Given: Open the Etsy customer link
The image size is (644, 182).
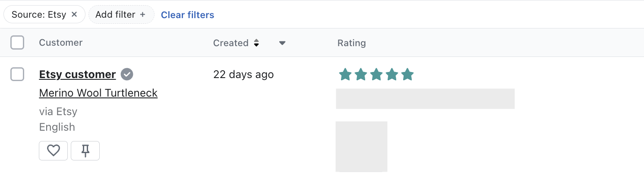Looking at the screenshot, I should 77,75.
